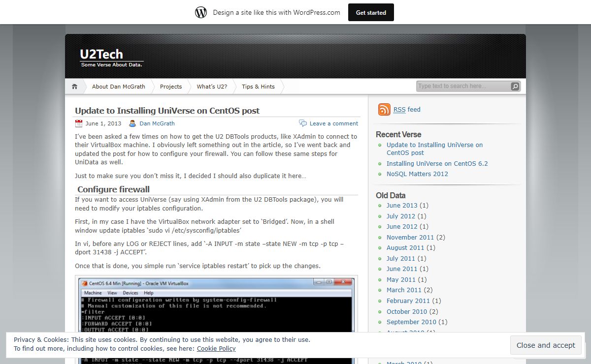This screenshot has height=364, width=591.
Task: Click the search text input field
Action: point(463,86)
